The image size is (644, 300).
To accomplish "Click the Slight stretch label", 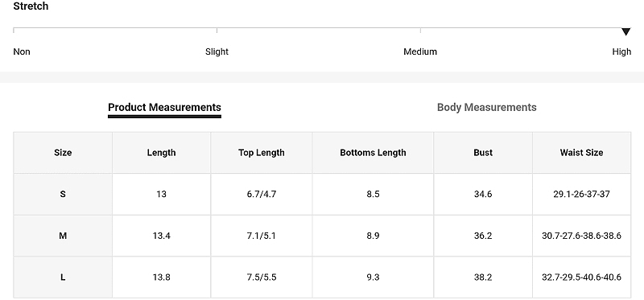I will (217, 51).
